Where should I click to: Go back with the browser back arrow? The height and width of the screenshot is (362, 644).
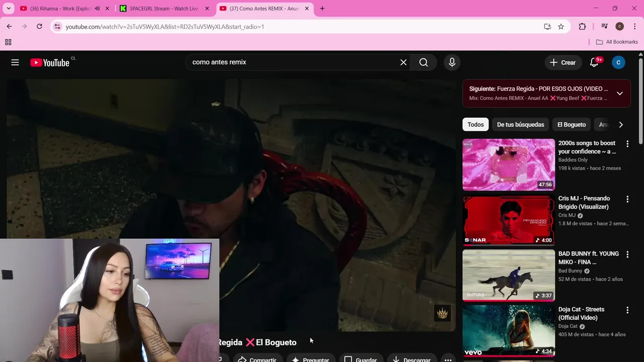9,27
